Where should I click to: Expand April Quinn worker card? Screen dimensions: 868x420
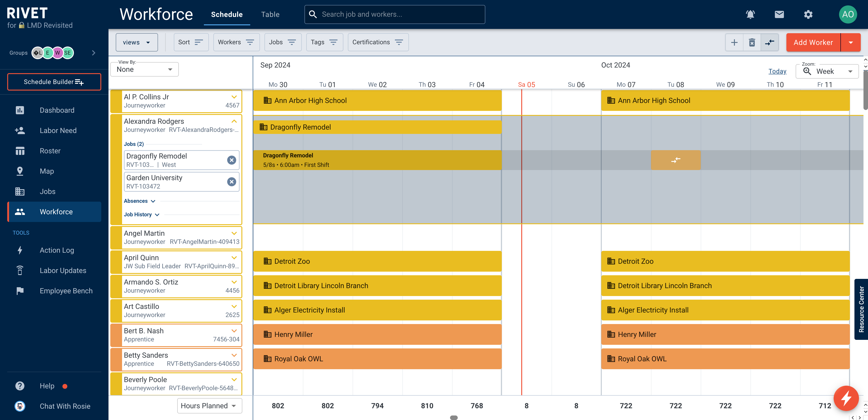click(234, 258)
